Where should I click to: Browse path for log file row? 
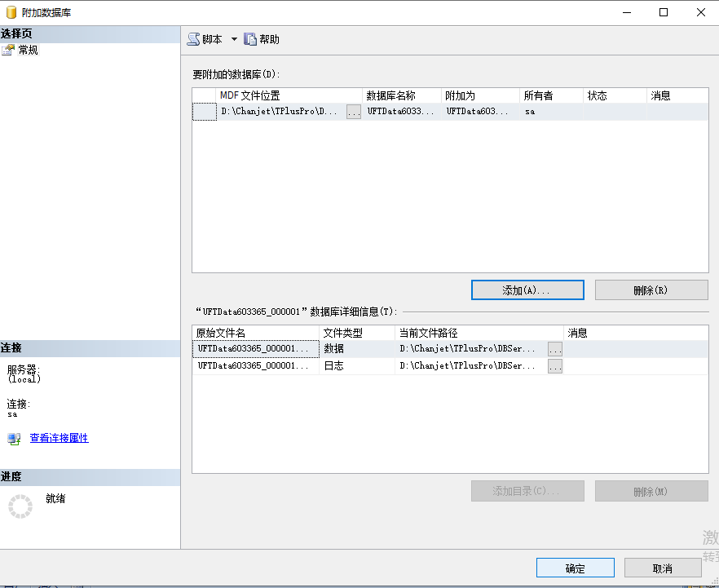(x=554, y=367)
